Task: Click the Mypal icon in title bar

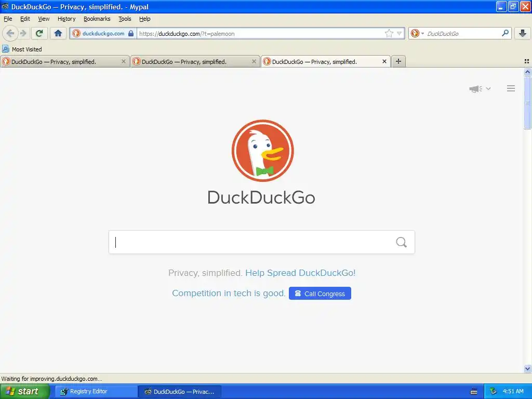Action: [x=5, y=6]
